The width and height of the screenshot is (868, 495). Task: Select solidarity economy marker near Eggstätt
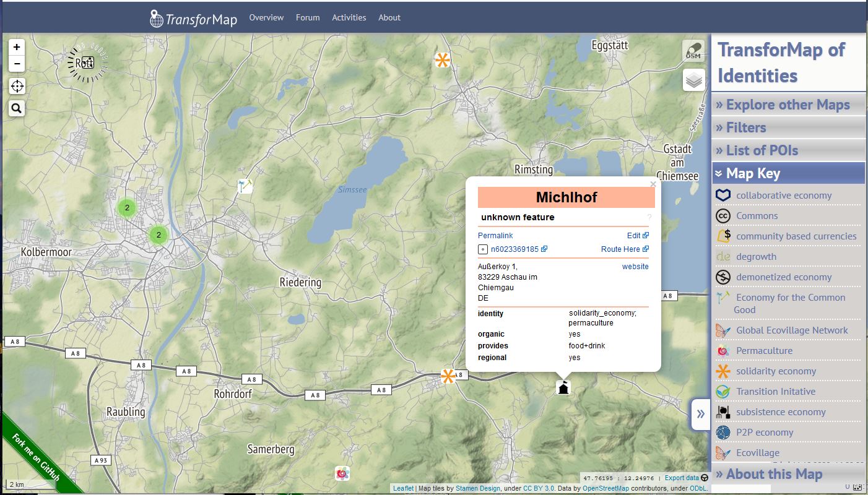[442, 60]
